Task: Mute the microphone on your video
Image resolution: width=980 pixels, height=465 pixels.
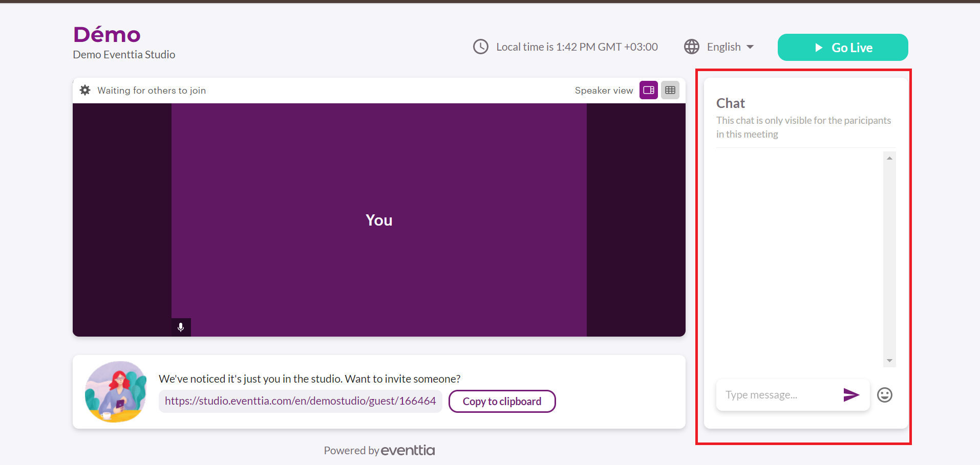Action: (x=181, y=327)
